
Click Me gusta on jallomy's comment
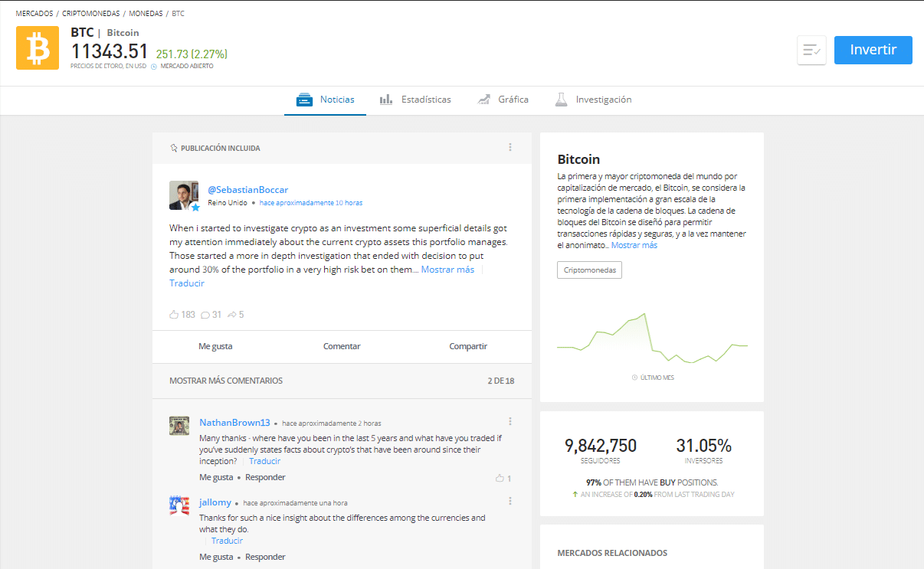216,557
